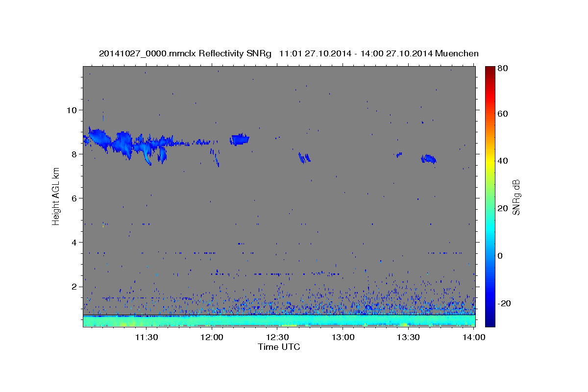Click the colorbar value 80
Screen dimensions: 588x392
point(502,68)
